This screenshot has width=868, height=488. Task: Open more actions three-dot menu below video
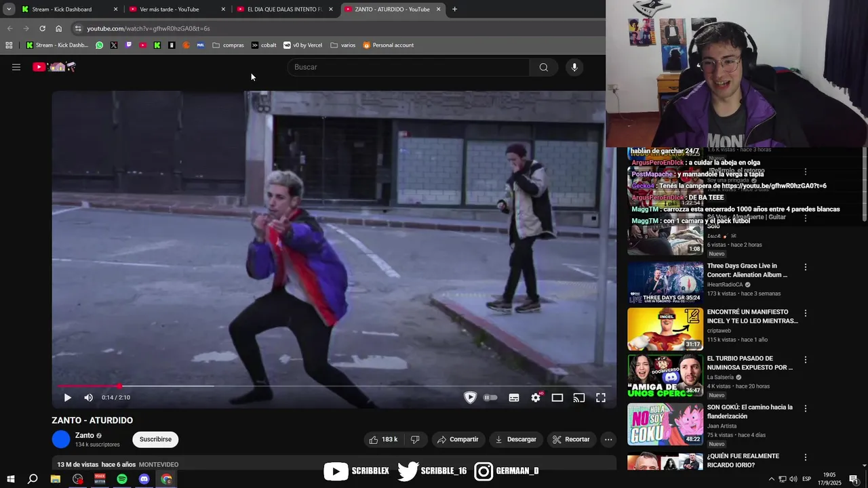pos(608,439)
